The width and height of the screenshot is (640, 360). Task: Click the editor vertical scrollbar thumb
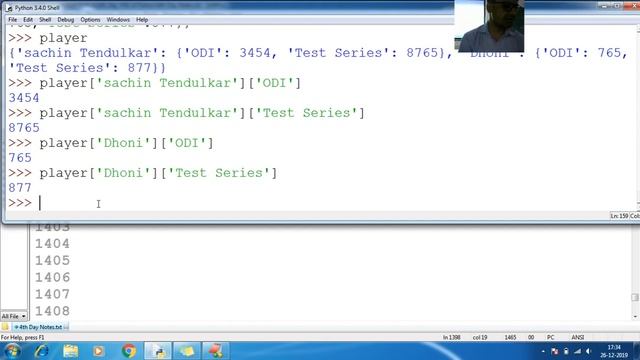pyautogui.click(x=635, y=298)
